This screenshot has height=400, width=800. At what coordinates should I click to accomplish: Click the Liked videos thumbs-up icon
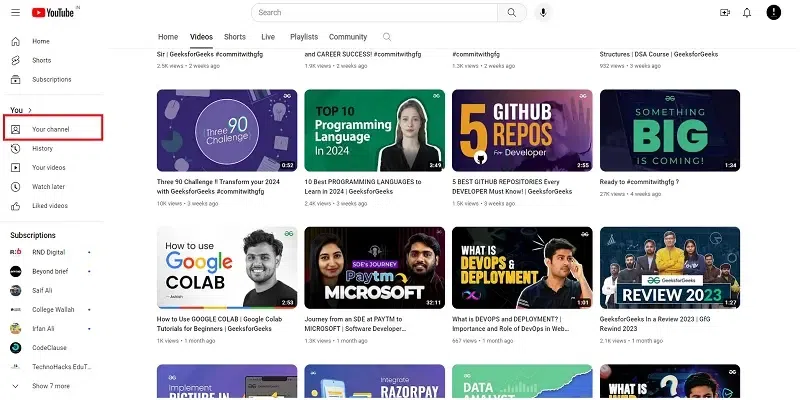(16, 206)
